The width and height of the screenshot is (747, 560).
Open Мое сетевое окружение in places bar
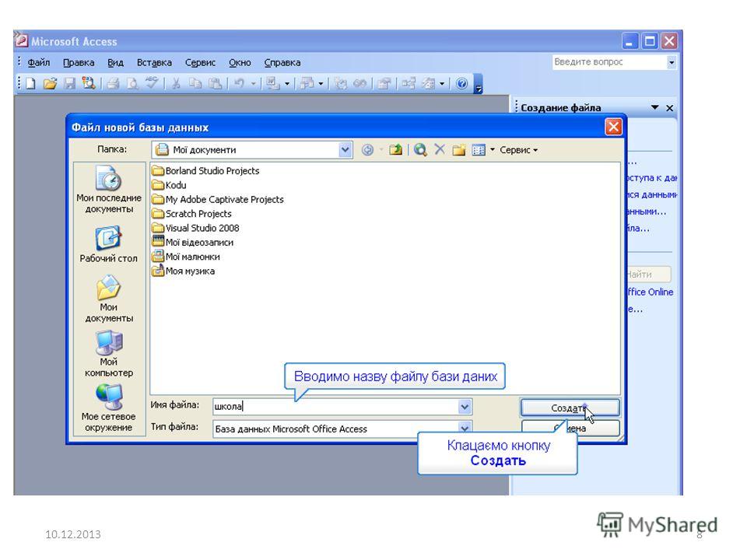(109, 408)
